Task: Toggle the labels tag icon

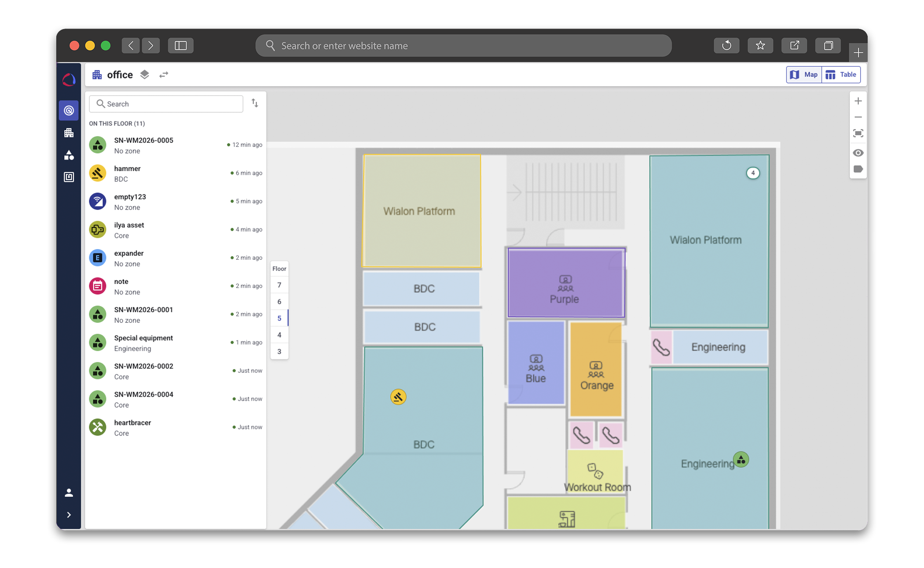Action: pyautogui.click(x=858, y=169)
